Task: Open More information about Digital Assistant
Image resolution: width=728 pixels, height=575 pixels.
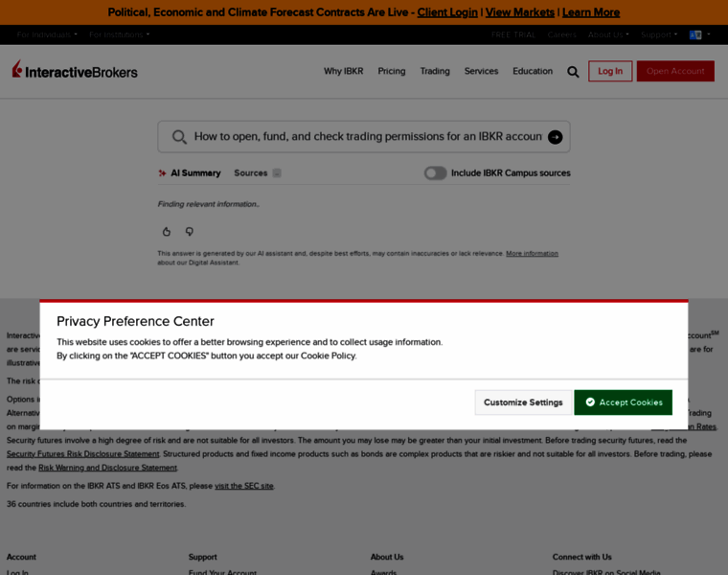Action: click(x=532, y=254)
